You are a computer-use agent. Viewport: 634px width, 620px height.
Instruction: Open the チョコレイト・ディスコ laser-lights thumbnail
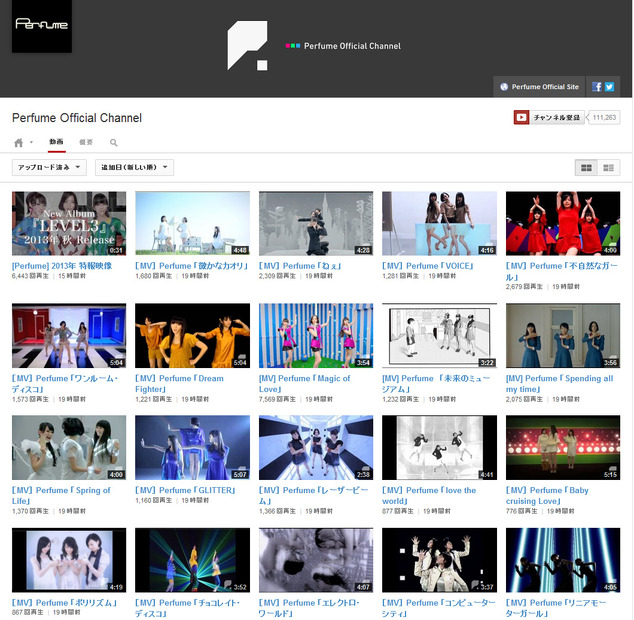click(192, 560)
